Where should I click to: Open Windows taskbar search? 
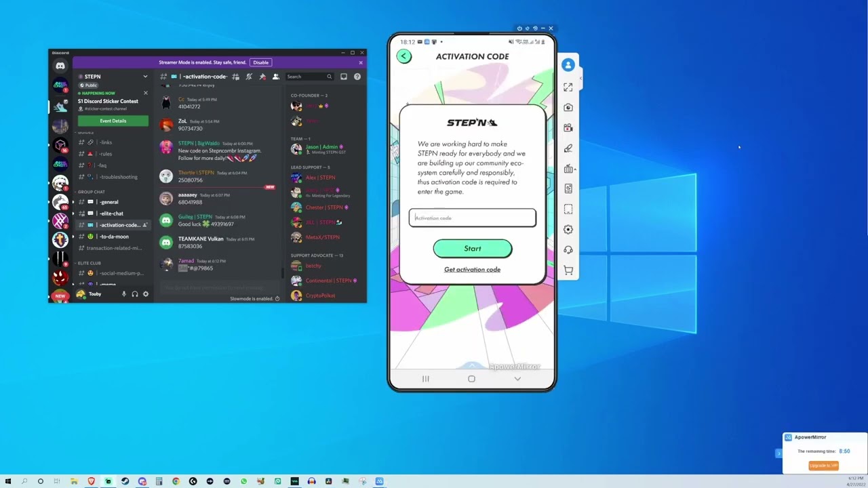(24, 481)
